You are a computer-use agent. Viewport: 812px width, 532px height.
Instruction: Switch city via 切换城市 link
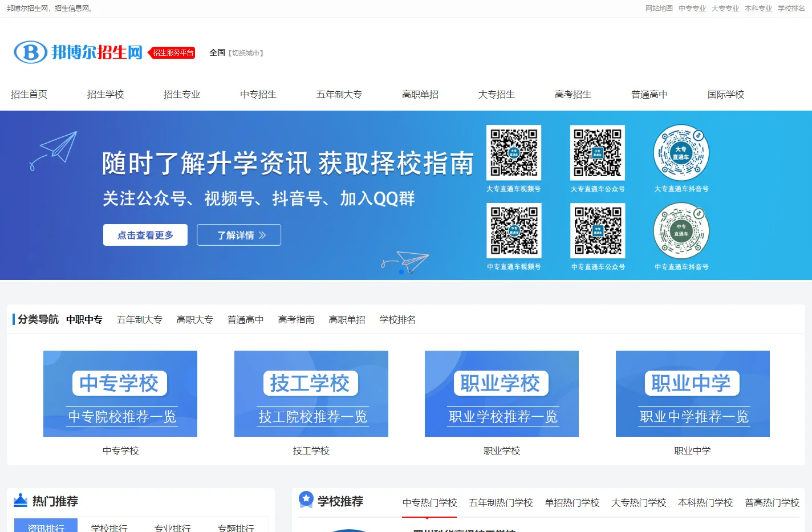[246, 53]
